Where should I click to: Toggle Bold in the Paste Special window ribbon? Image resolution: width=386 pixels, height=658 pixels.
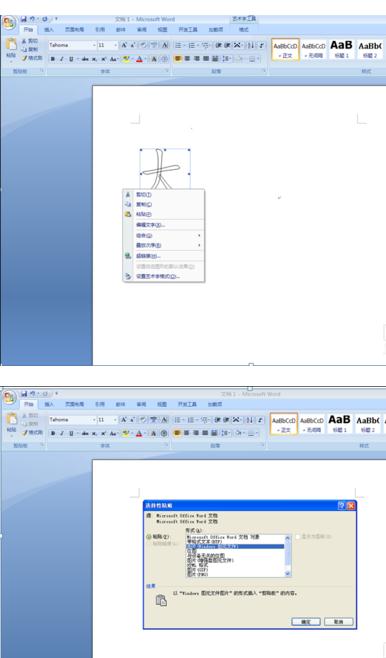click(x=53, y=433)
